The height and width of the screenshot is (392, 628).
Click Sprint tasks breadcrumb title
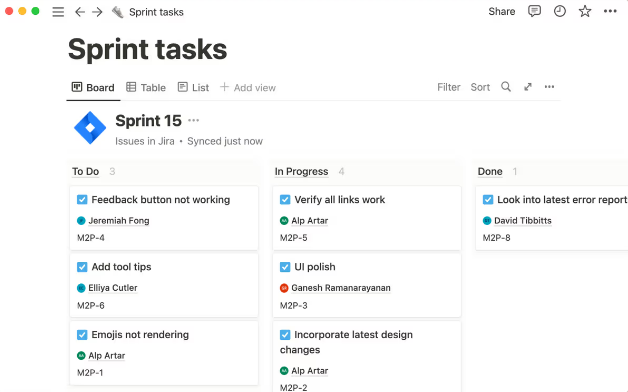pos(156,12)
